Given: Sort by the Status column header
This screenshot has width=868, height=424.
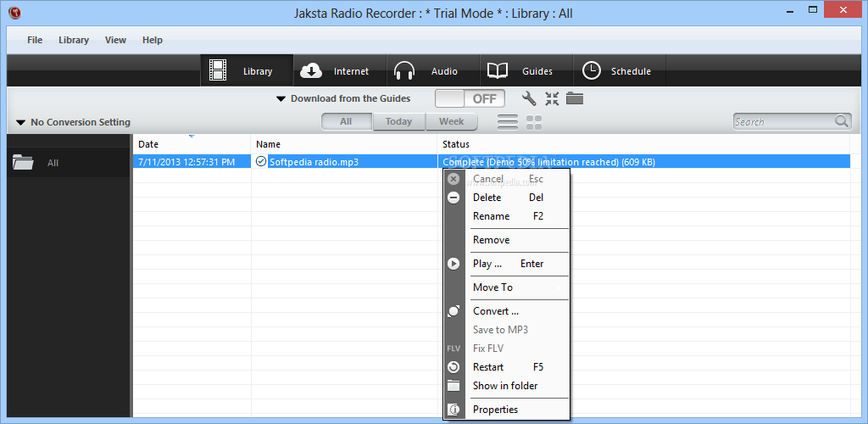Looking at the screenshot, I should point(643,144).
